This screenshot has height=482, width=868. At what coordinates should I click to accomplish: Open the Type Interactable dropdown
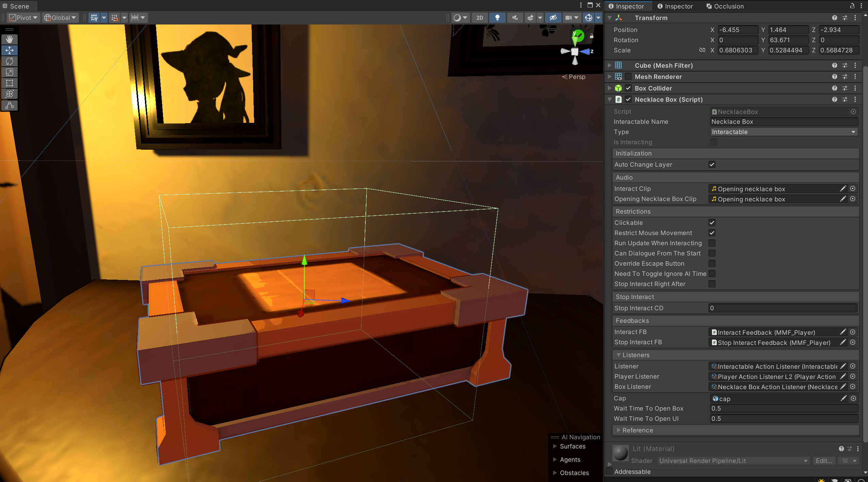[x=784, y=132]
